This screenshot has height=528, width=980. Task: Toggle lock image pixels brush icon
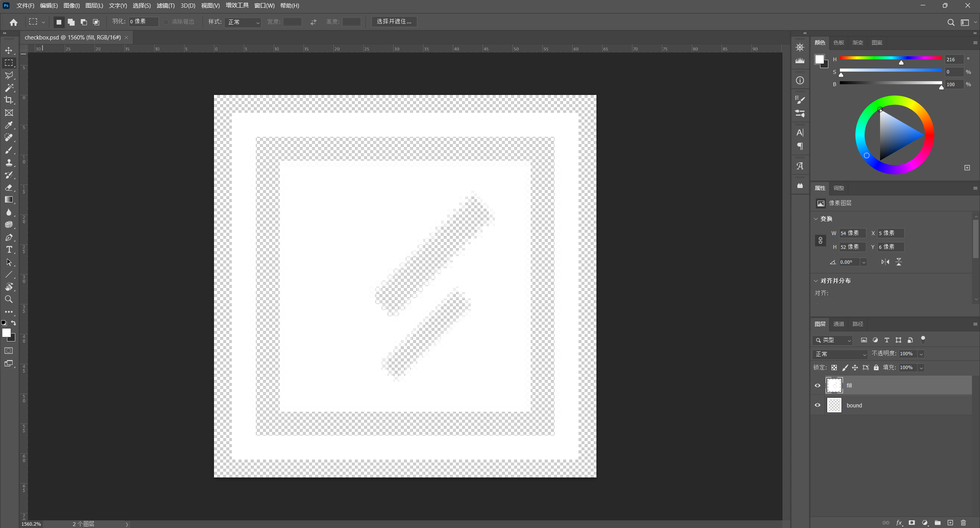pos(845,368)
